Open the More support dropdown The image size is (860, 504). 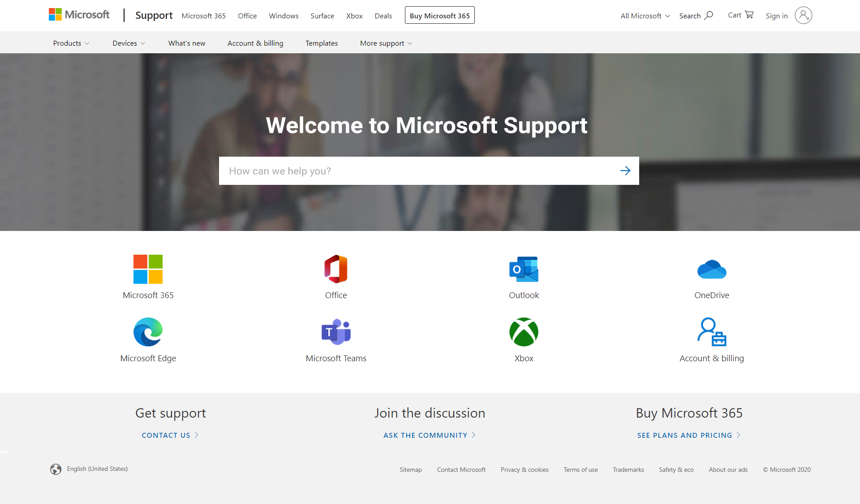pyautogui.click(x=386, y=43)
